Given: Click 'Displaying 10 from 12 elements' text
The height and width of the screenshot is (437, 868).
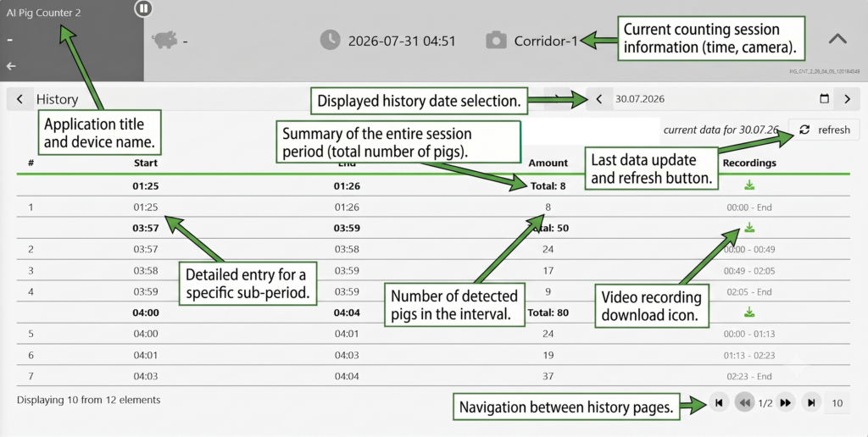Looking at the screenshot, I should 88,400.
